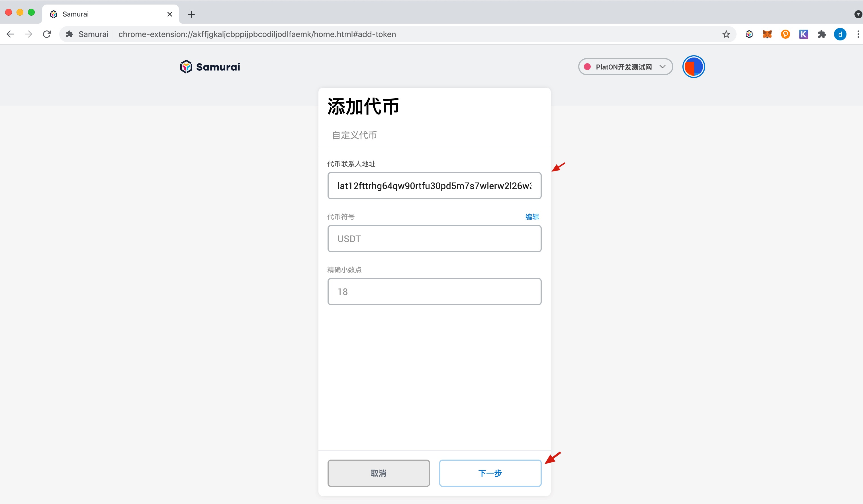
Task: Open the account avatar menu
Action: coord(694,67)
